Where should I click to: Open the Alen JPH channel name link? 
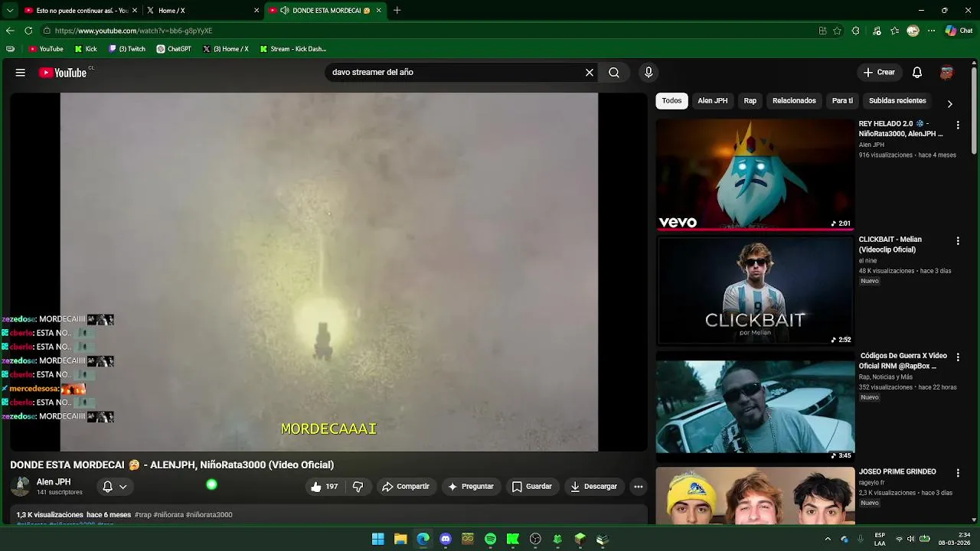coord(54,482)
